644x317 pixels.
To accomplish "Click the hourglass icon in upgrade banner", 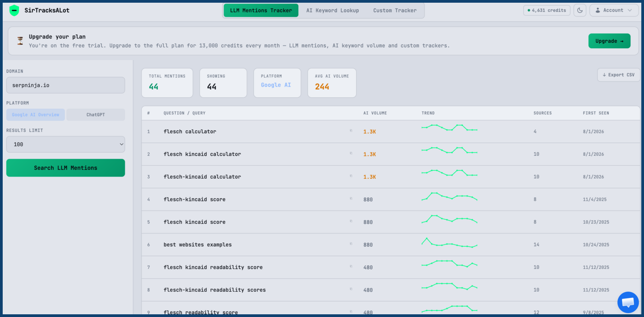I will pos(20,41).
